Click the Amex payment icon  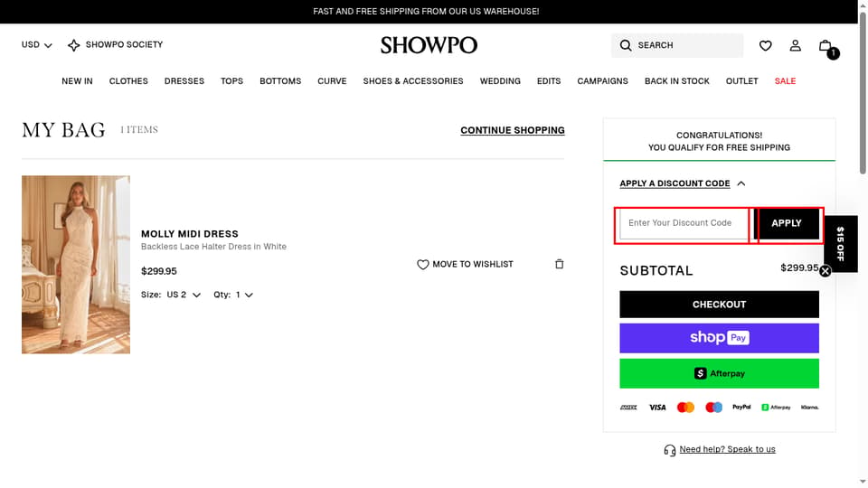point(628,408)
